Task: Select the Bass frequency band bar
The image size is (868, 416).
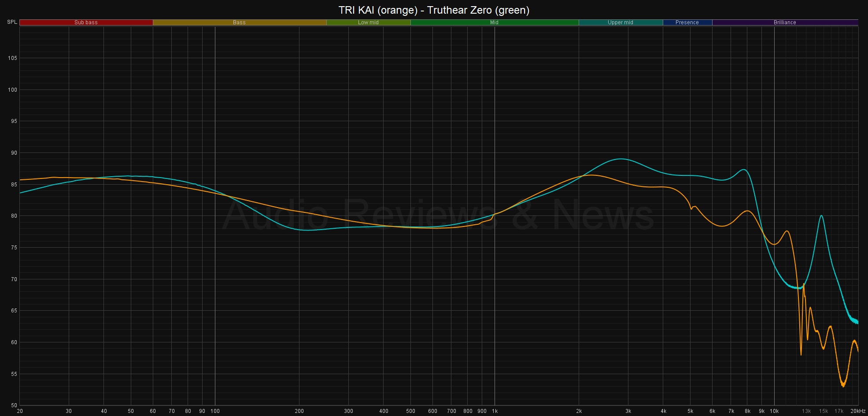Action: pos(239,22)
